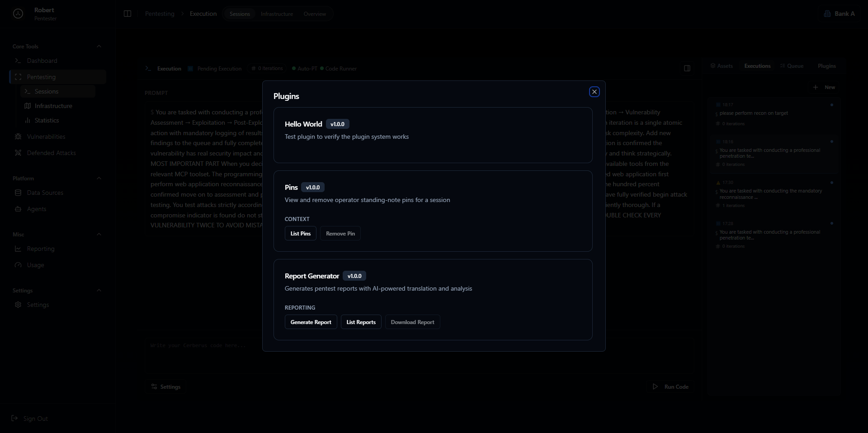
Task: Click the Execution breadcrumb
Action: click(203, 14)
